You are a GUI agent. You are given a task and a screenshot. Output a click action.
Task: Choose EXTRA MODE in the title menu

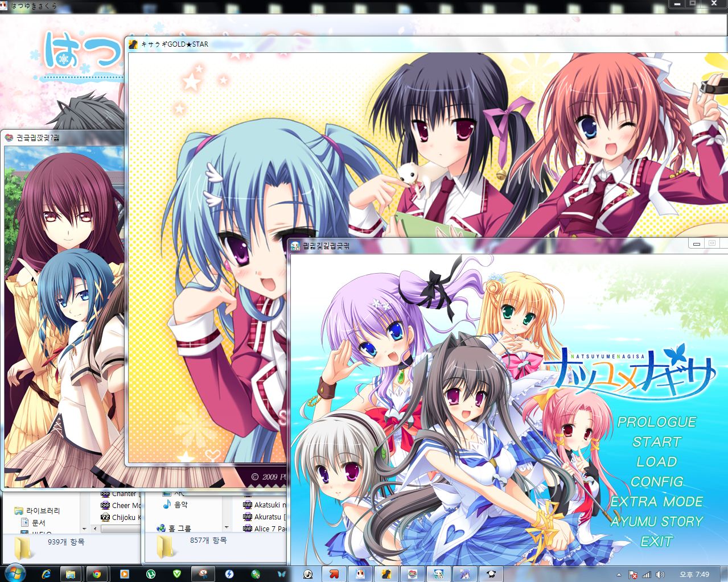pos(657,501)
